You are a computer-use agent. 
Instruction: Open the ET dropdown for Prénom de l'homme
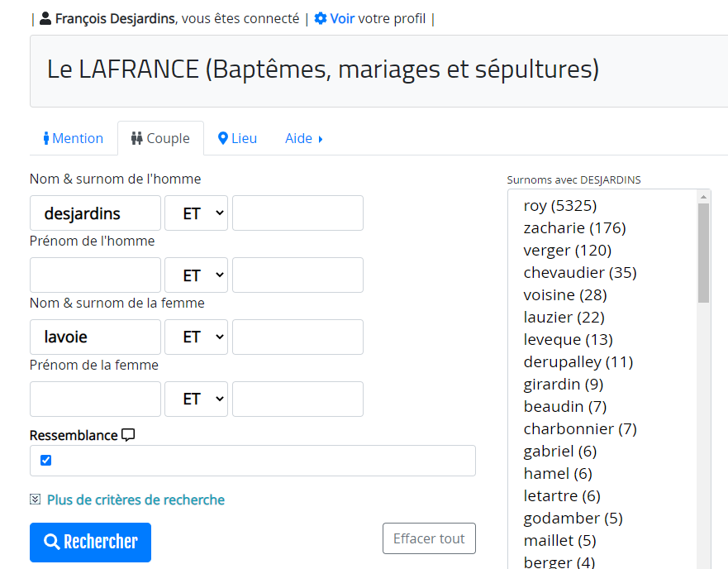click(197, 275)
